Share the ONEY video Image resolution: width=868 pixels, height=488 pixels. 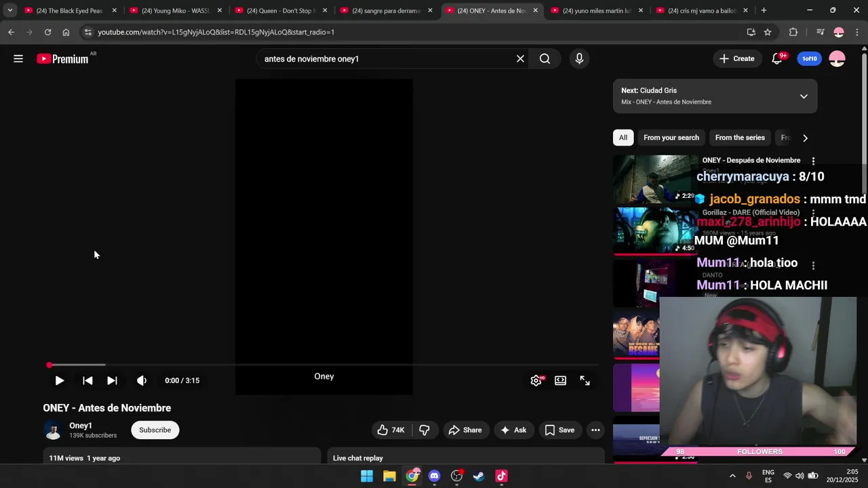(465, 430)
